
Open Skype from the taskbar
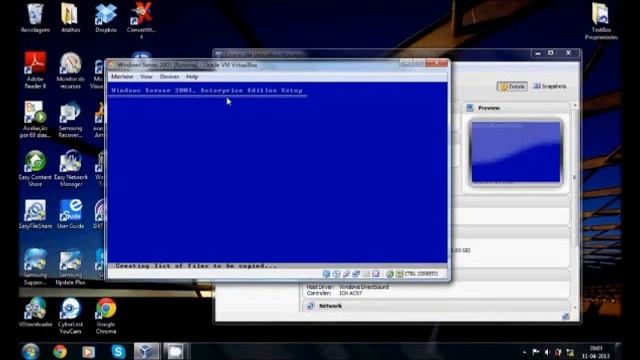tap(118, 351)
